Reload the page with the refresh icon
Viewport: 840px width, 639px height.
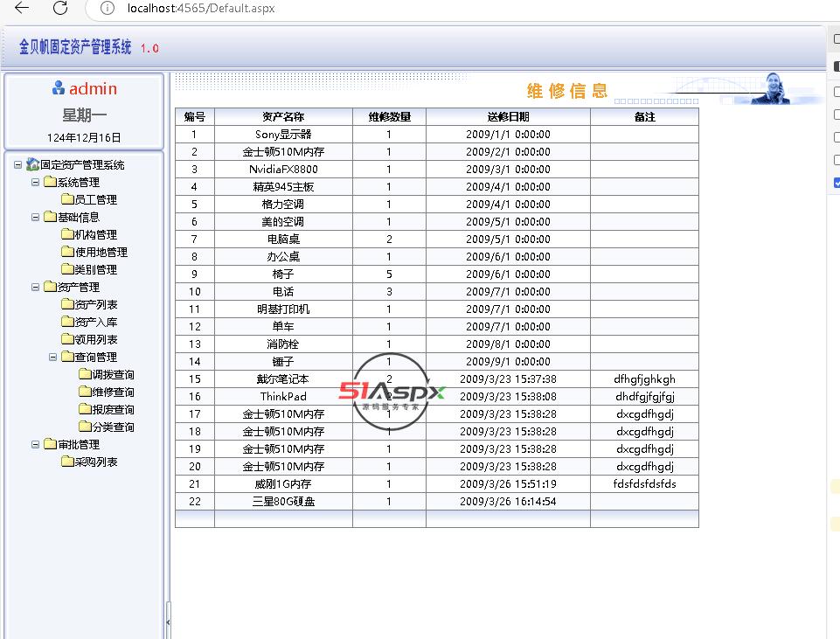pyautogui.click(x=60, y=8)
